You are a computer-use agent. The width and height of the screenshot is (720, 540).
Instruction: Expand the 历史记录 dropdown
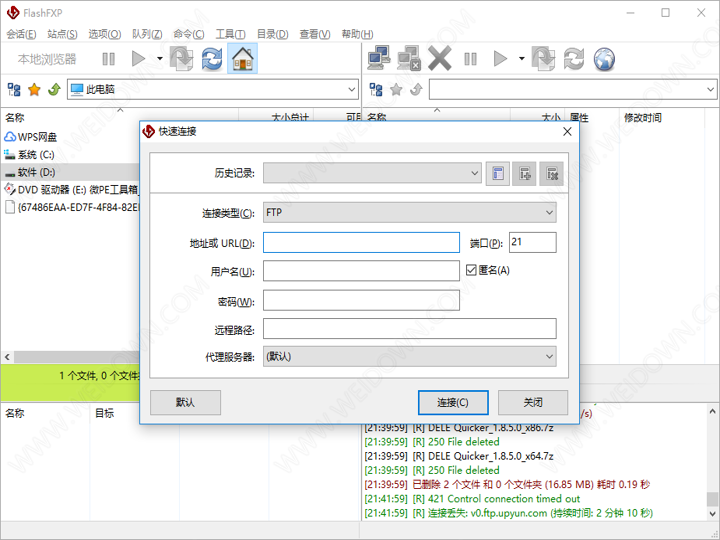pos(474,173)
